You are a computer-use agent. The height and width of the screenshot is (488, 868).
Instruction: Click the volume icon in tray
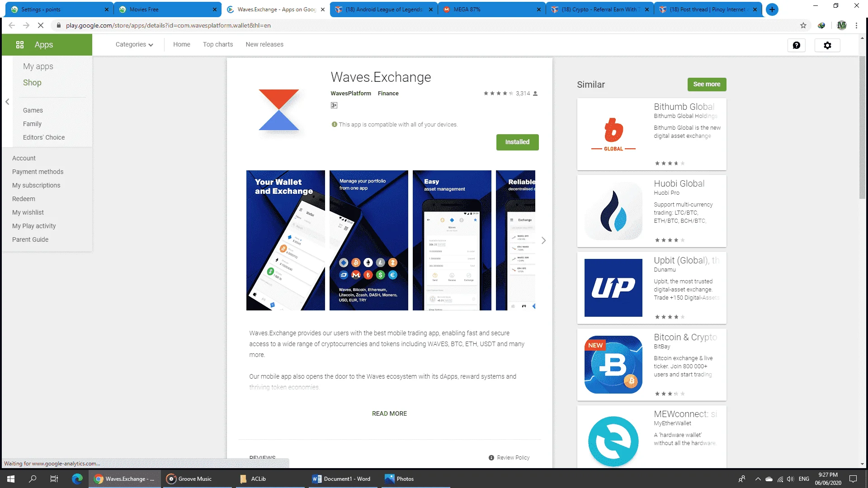[790, 479]
